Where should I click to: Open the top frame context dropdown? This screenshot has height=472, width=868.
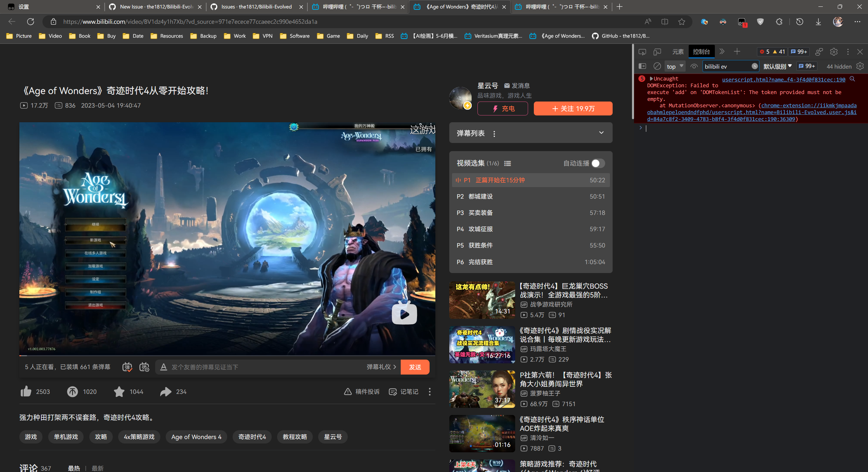674,66
